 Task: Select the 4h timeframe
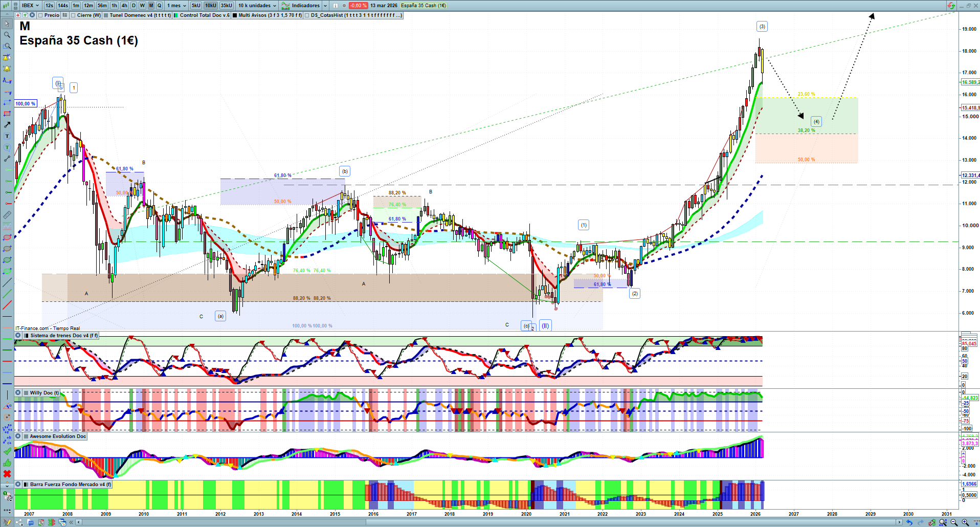124,6
